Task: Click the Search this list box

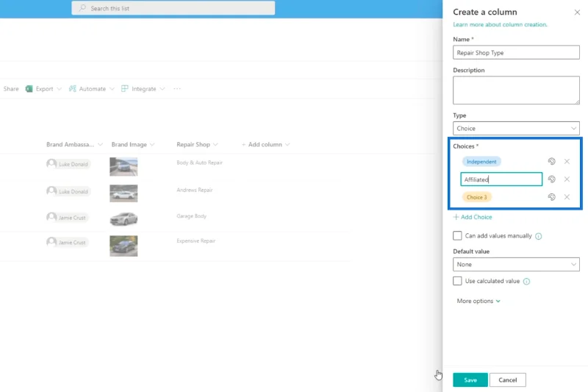Action: [x=173, y=8]
